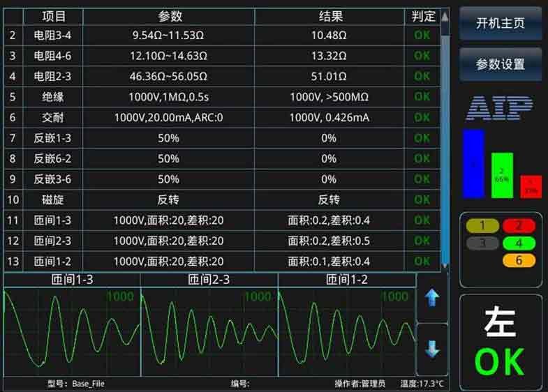Click the parameter 46.36Ω~56.05Ω
Screen dimensions: 548x392
pos(168,77)
